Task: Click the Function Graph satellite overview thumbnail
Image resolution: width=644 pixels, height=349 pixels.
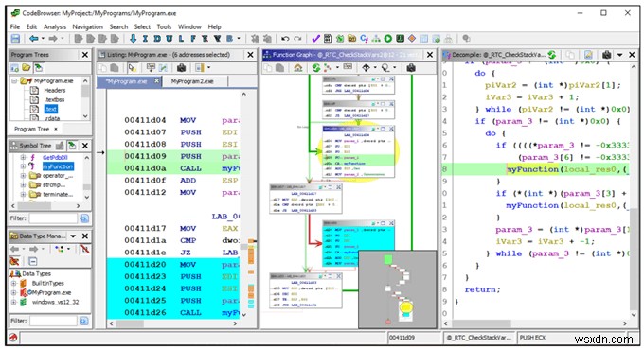Action: coord(397,289)
